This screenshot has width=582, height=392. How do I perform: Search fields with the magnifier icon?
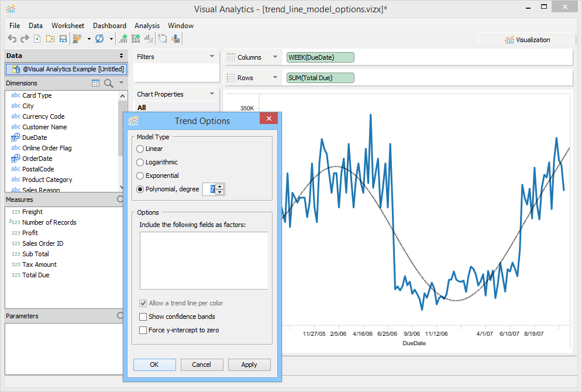[108, 83]
